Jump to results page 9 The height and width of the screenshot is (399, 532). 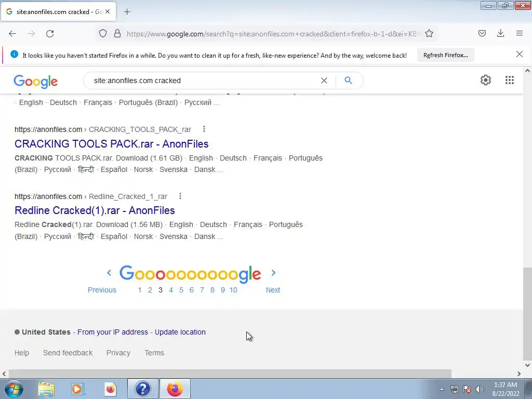click(222, 290)
